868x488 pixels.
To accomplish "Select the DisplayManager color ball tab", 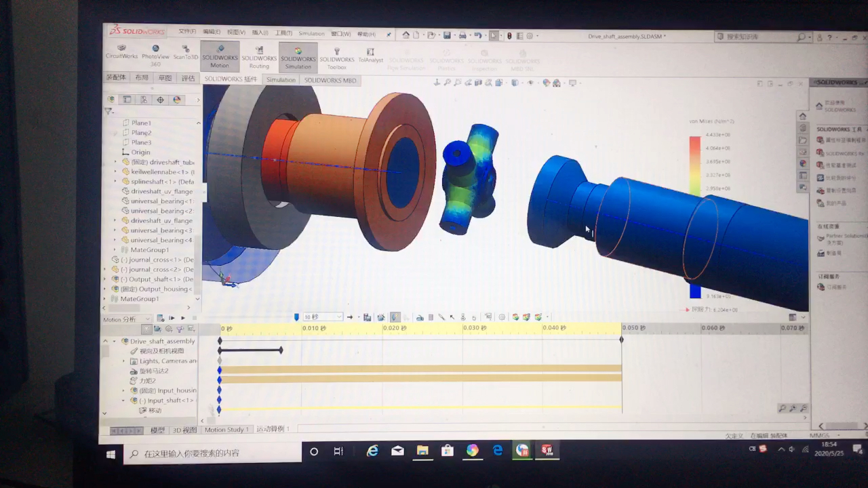I will (177, 100).
